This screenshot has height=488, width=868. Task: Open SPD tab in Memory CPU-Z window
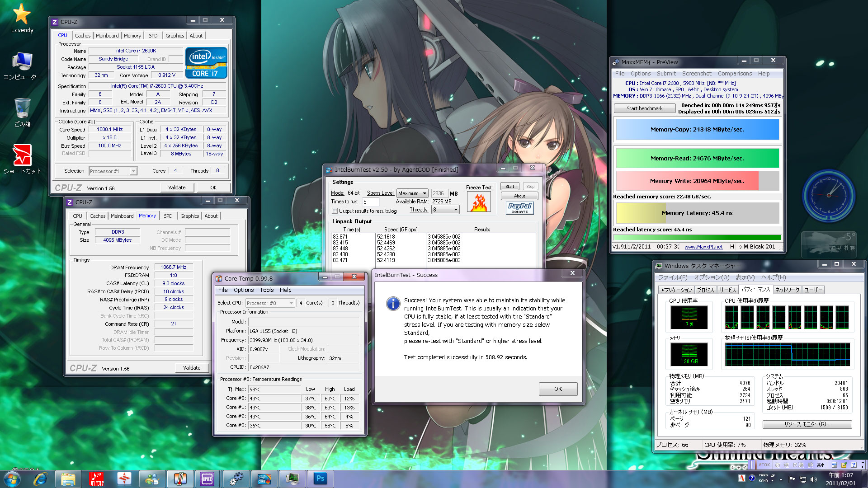click(x=168, y=216)
